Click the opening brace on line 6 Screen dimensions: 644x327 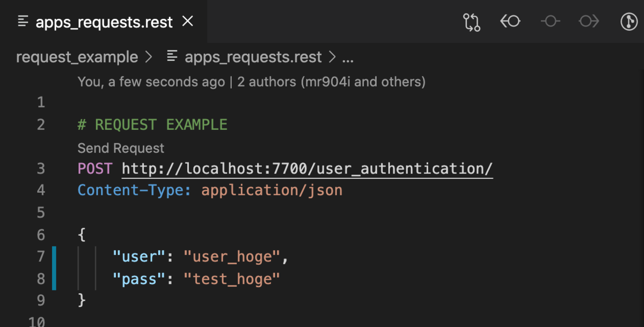click(x=82, y=235)
